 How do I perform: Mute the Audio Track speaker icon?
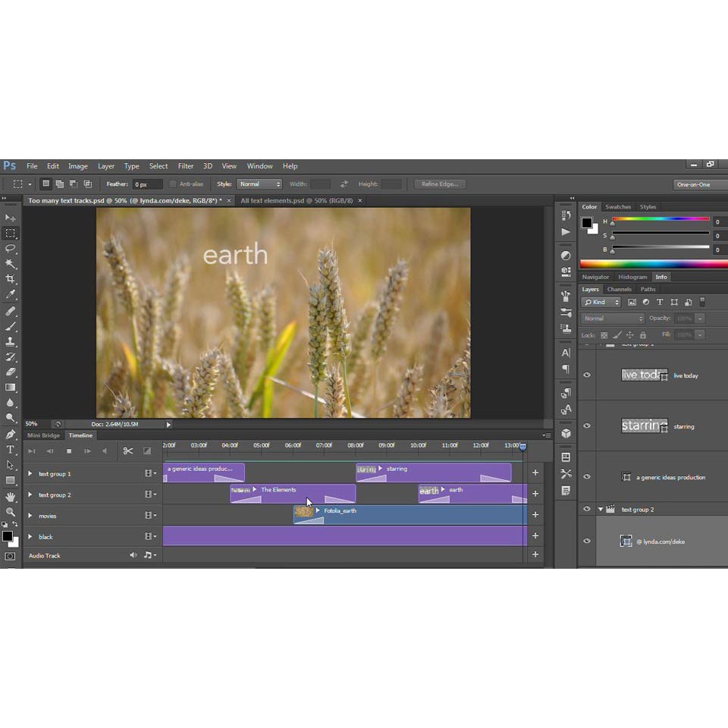click(x=133, y=555)
